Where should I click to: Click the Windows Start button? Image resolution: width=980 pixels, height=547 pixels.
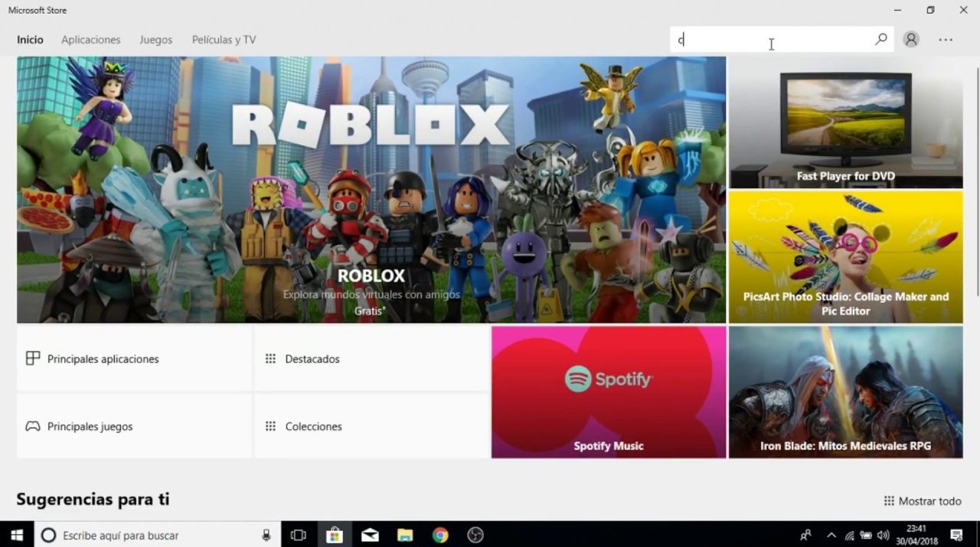click(x=16, y=535)
